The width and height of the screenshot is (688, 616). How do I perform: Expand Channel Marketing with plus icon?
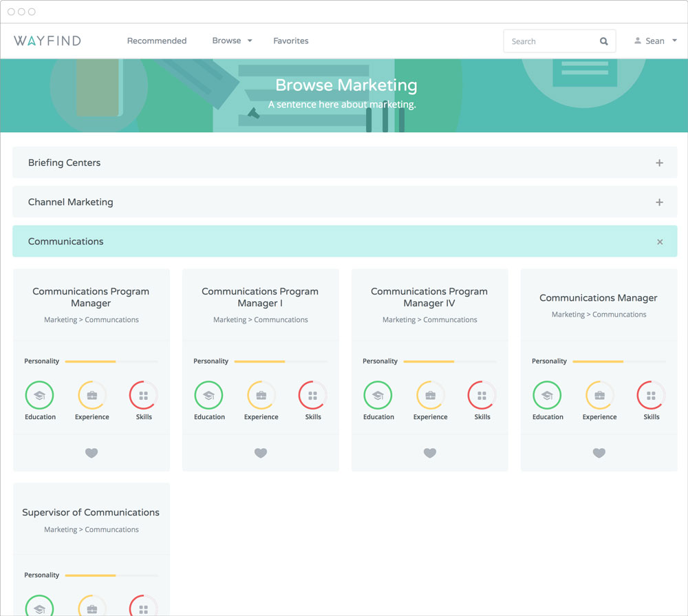coord(660,202)
